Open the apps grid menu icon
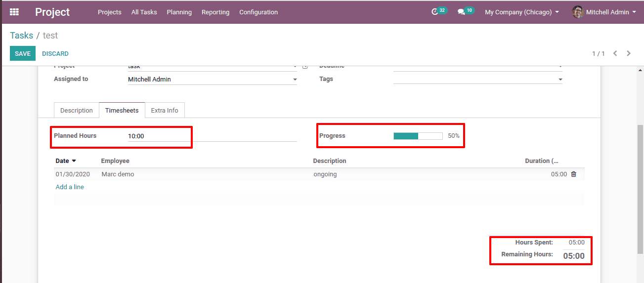 14,12
